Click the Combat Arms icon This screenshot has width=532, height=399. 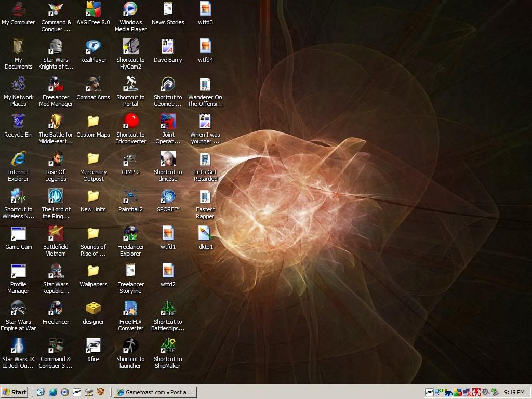pyautogui.click(x=93, y=84)
